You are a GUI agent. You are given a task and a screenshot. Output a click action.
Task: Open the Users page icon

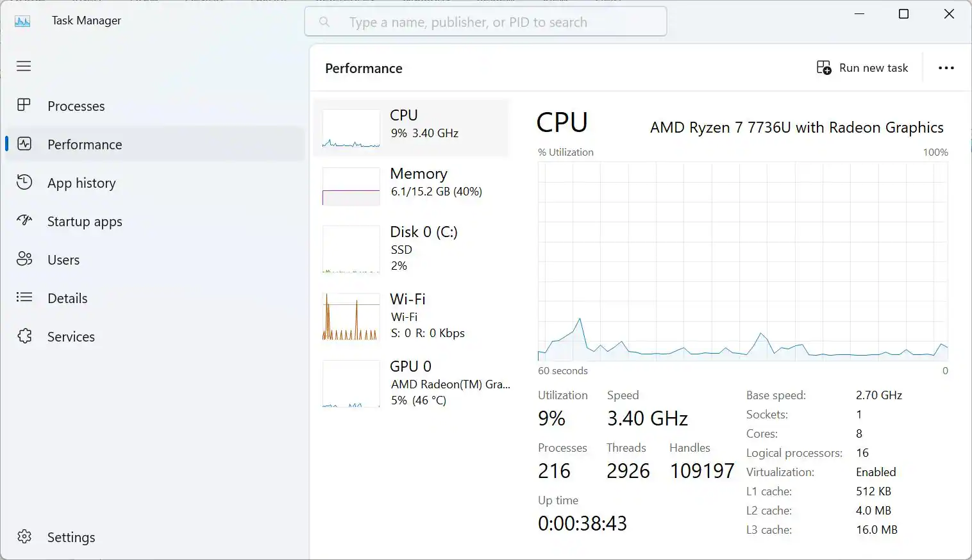pyautogui.click(x=24, y=259)
